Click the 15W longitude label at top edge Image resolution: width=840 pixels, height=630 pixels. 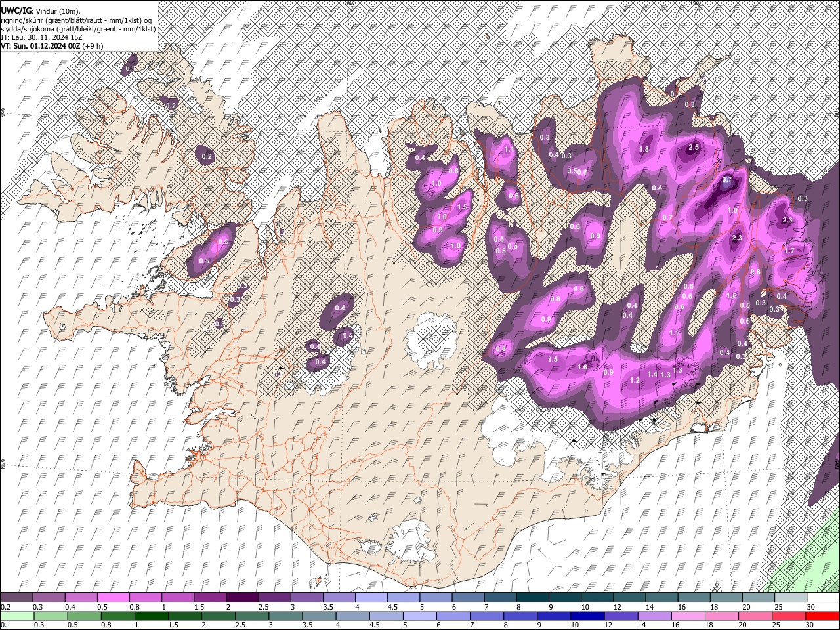(x=695, y=3)
